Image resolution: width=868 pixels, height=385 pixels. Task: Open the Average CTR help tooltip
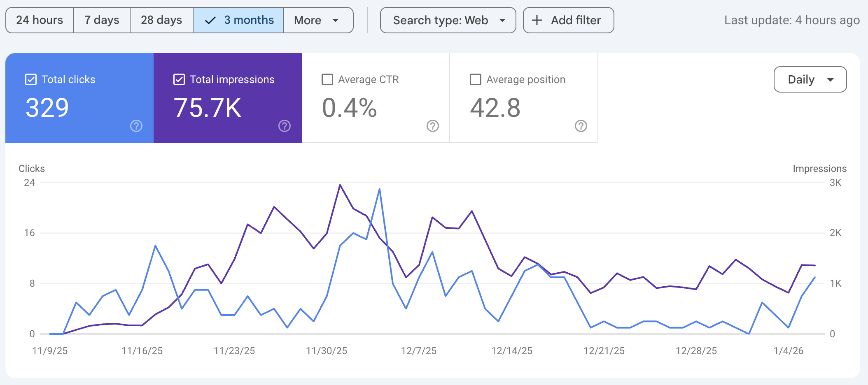click(432, 126)
